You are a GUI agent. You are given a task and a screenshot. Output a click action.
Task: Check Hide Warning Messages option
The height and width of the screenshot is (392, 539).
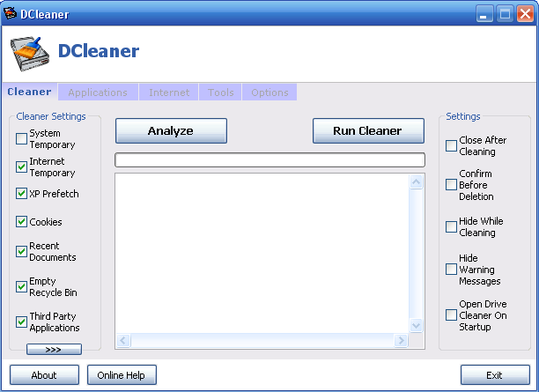click(451, 270)
